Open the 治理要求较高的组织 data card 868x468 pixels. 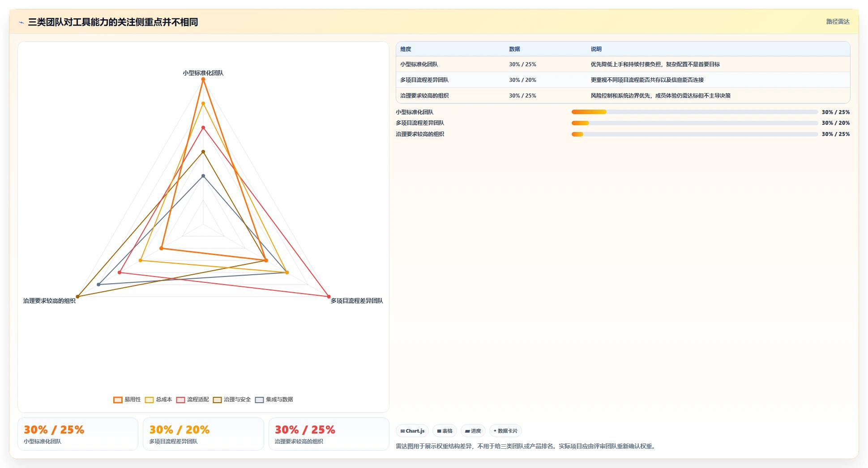tap(329, 434)
